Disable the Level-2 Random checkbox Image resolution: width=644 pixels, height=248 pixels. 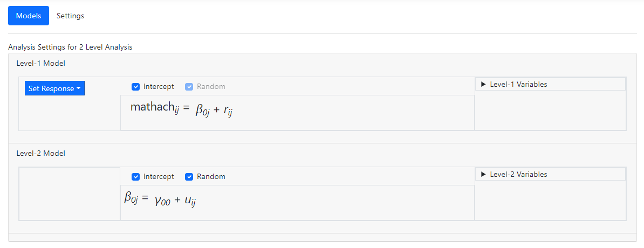click(x=189, y=177)
